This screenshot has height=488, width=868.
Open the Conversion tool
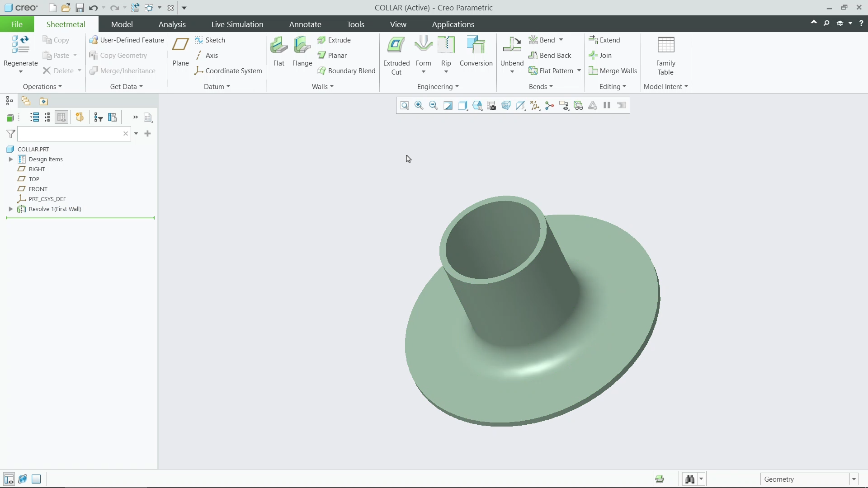pyautogui.click(x=476, y=51)
